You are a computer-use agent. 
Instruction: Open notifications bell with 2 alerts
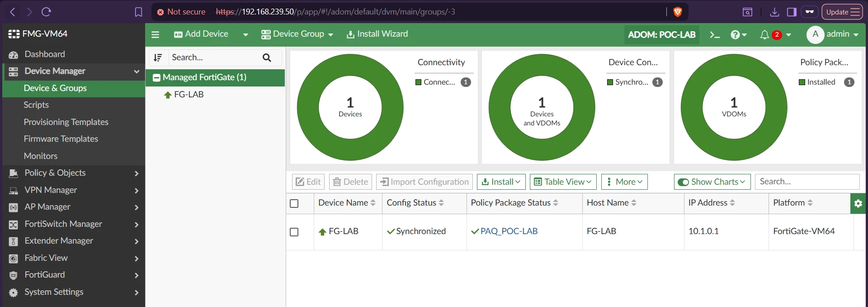coord(775,34)
